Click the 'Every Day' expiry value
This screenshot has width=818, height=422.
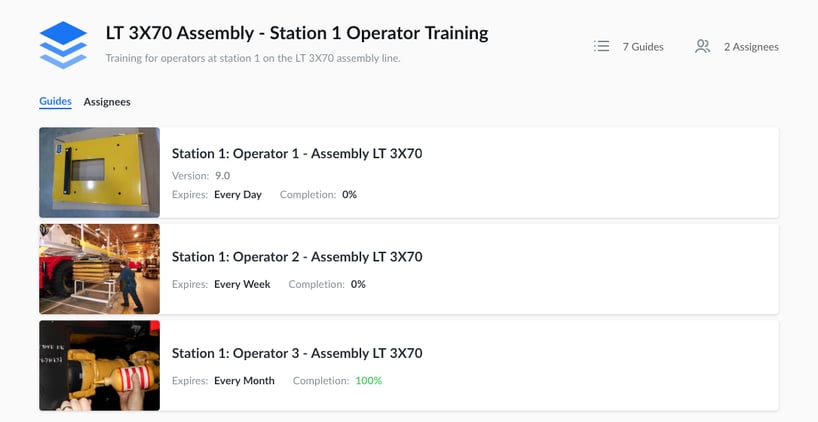(238, 195)
